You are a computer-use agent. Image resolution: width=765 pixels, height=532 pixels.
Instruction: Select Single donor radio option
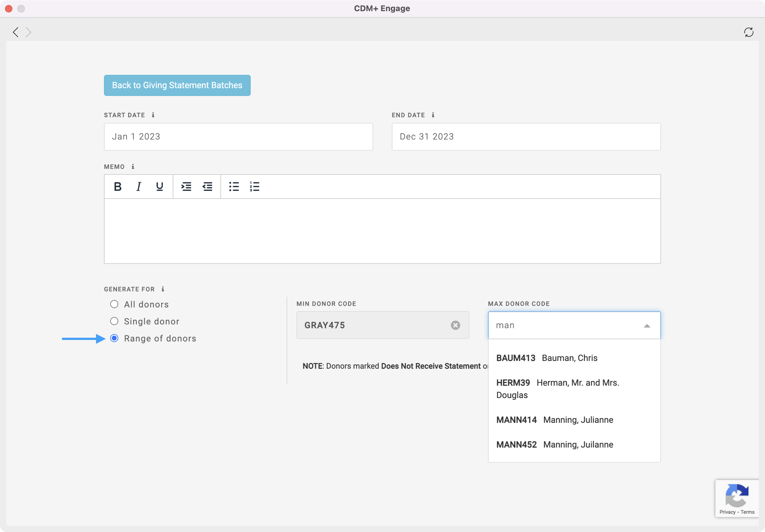pyautogui.click(x=114, y=321)
